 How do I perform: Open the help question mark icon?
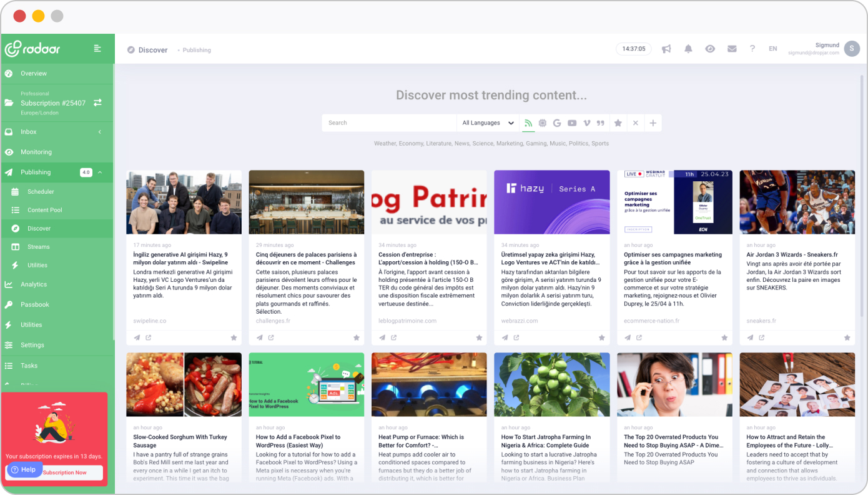click(752, 49)
